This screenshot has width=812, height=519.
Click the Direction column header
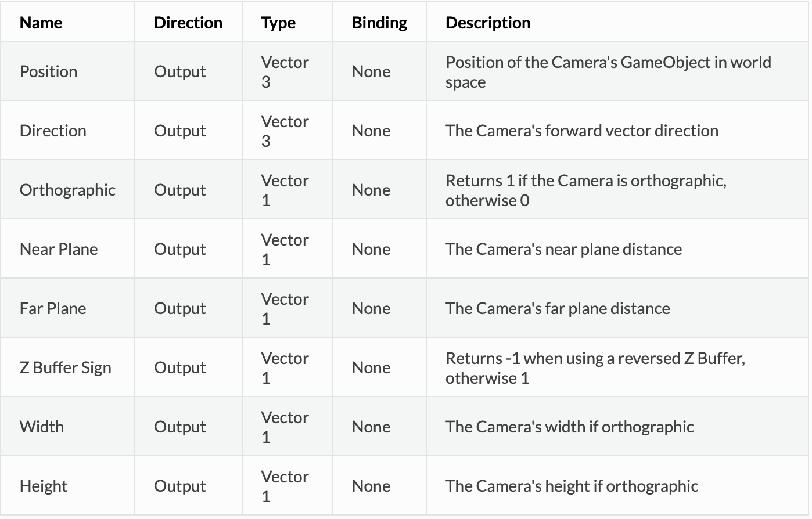pyautogui.click(x=188, y=23)
